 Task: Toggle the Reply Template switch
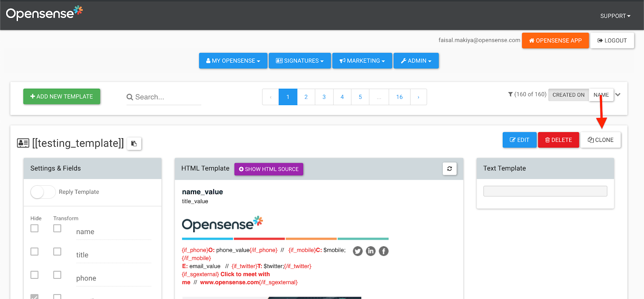(43, 192)
